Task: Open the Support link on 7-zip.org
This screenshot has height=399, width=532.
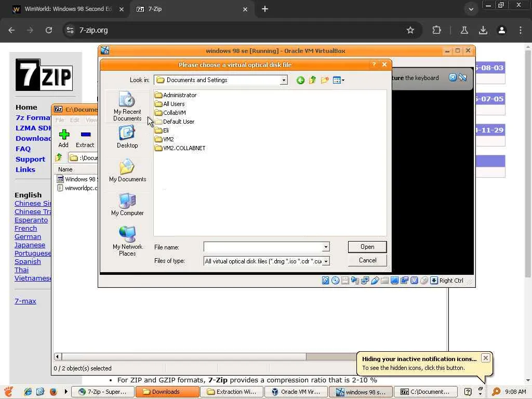Action: point(30,159)
